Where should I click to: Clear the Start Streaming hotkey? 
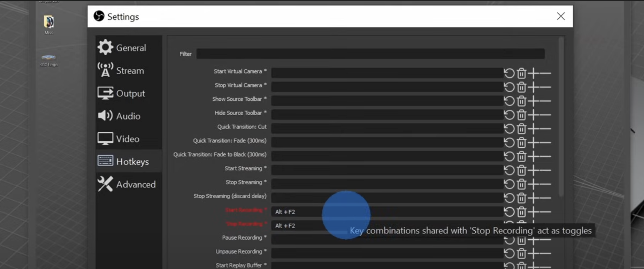pyautogui.click(x=521, y=170)
